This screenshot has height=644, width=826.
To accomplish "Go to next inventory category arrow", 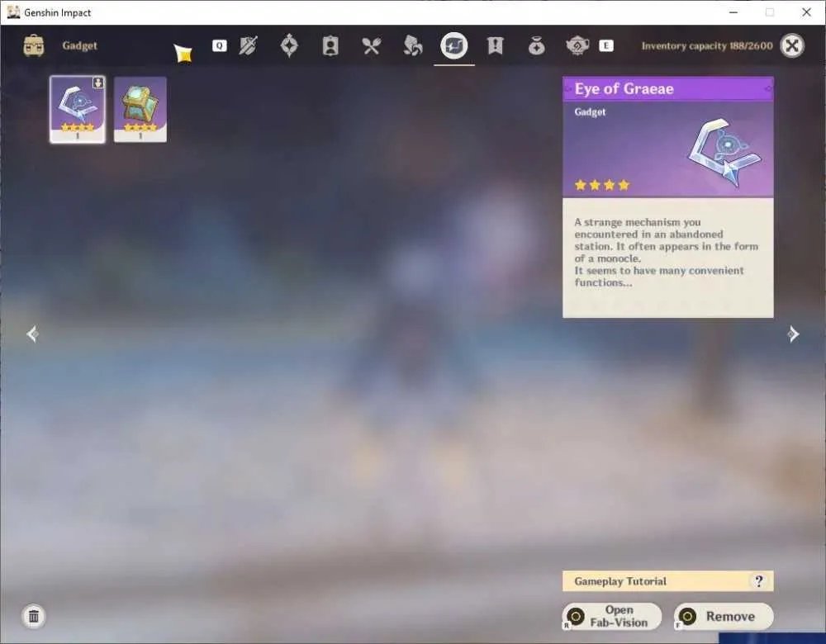I will [793, 334].
